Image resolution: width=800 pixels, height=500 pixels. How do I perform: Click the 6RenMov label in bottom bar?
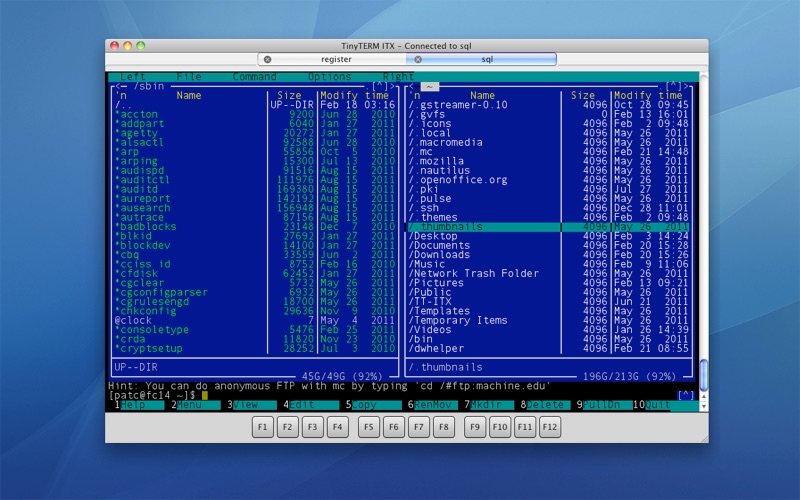point(433,405)
